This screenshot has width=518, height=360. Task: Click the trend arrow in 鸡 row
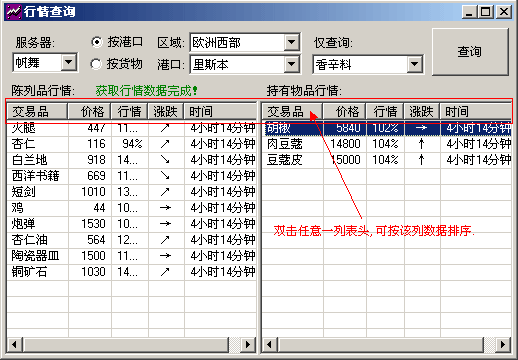click(x=165, y=208)
